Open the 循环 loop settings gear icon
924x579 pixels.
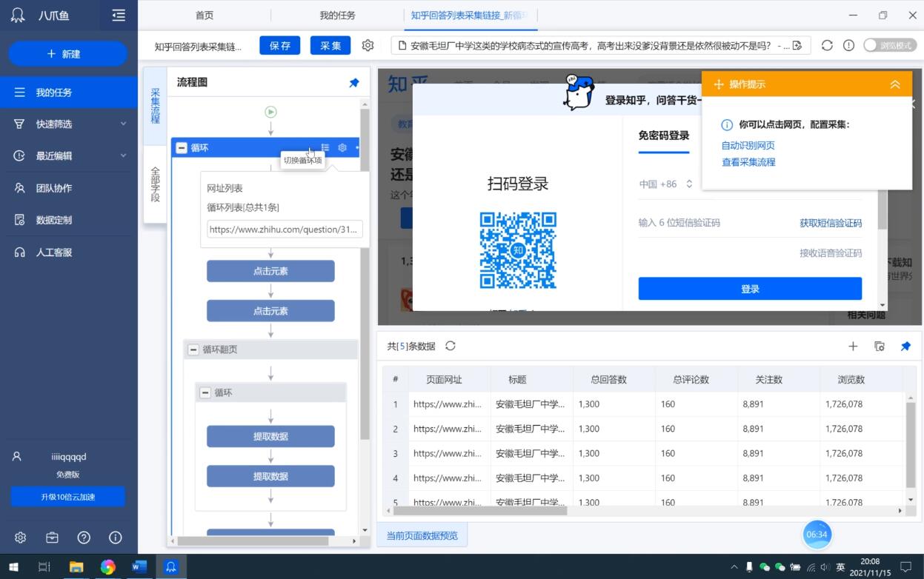342,147
